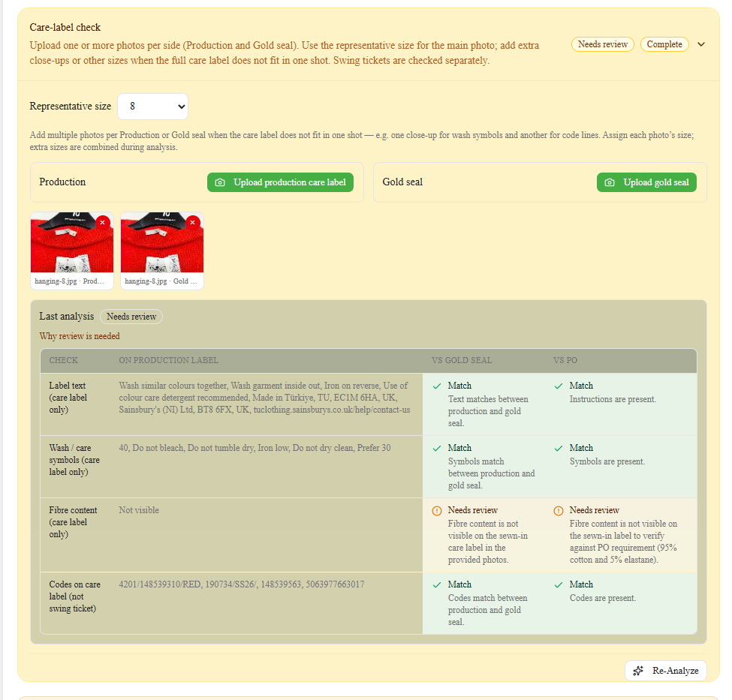Click the 'Last analysis' heading
Viewport: 732px width, 700px height.
tap(66, 316)
